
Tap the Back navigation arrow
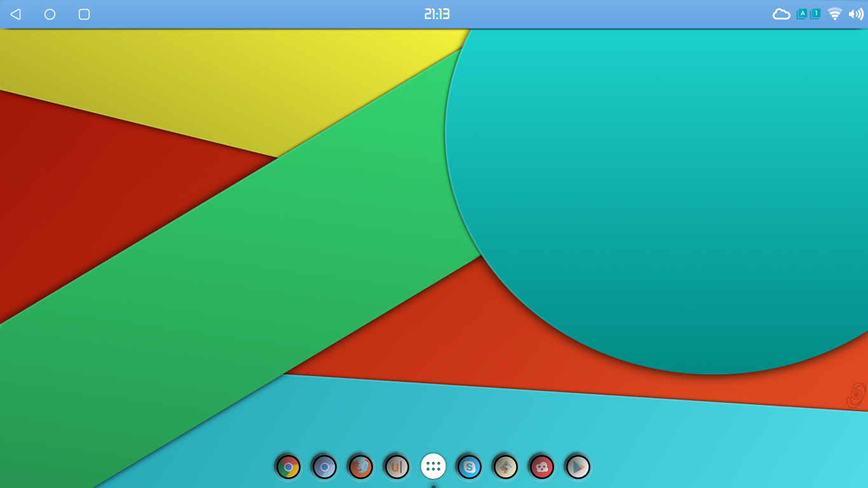(15, 14)
